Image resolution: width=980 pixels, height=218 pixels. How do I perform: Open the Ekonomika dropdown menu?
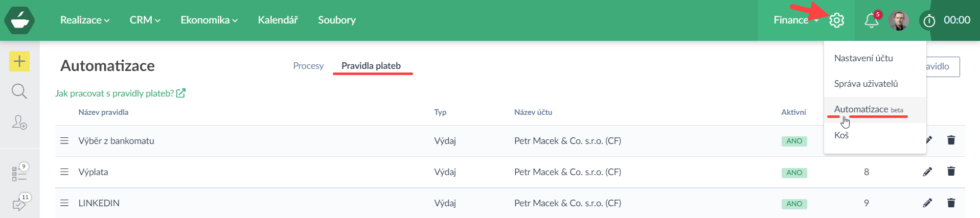(x=209, y=20)
